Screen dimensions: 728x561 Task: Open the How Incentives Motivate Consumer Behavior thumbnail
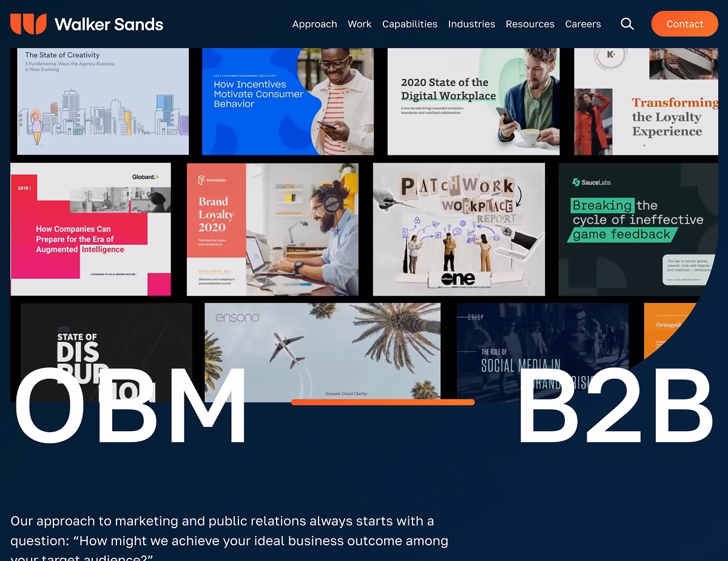tap(288, 101)
